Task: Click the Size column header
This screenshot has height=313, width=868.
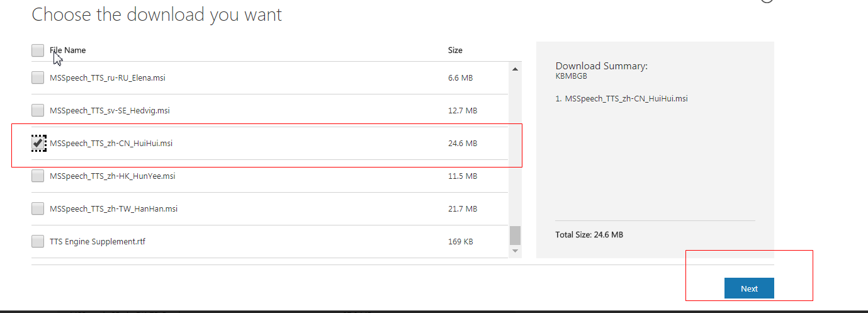Action: point(455,50)
